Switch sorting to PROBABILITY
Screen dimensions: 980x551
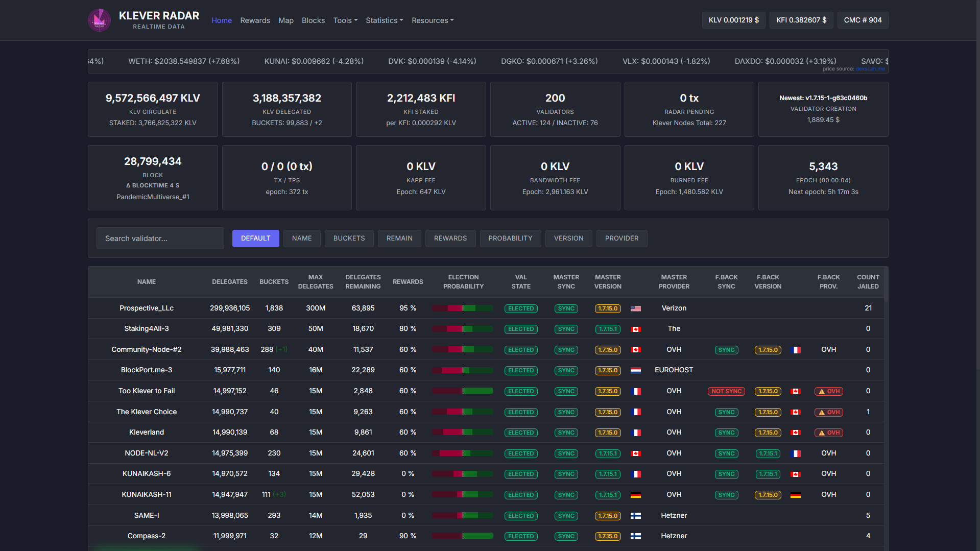[510, 238]
